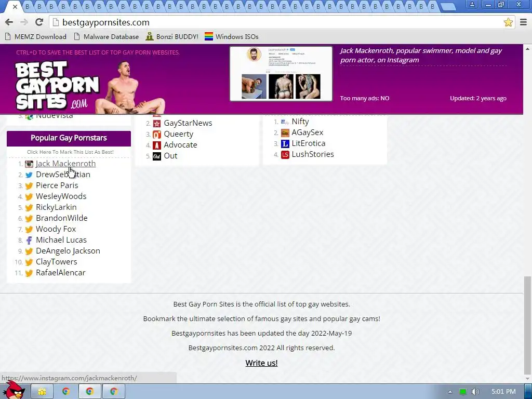The width and height of the screenshot is (532, 399).
Task: Click the Facebook icon beside Michael Lucas
Action: 29,240
